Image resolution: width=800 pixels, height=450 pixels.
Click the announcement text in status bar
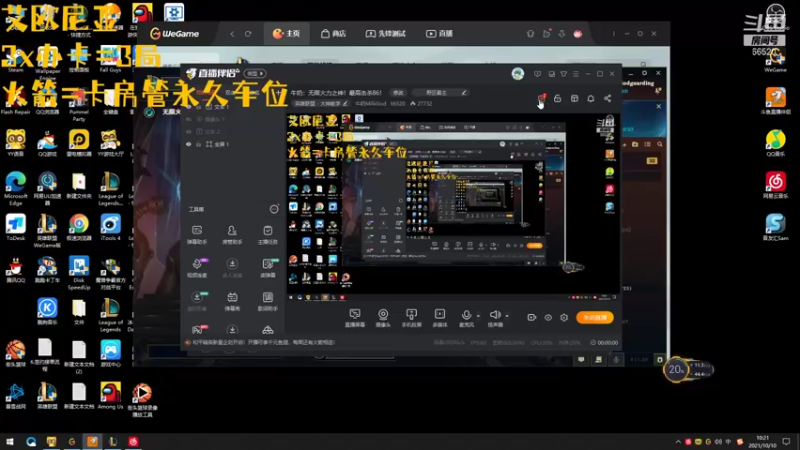(x=264, y=342)
